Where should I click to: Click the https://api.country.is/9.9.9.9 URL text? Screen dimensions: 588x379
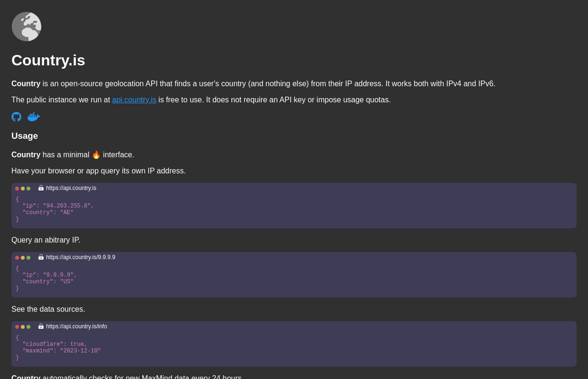coord(81,257)
